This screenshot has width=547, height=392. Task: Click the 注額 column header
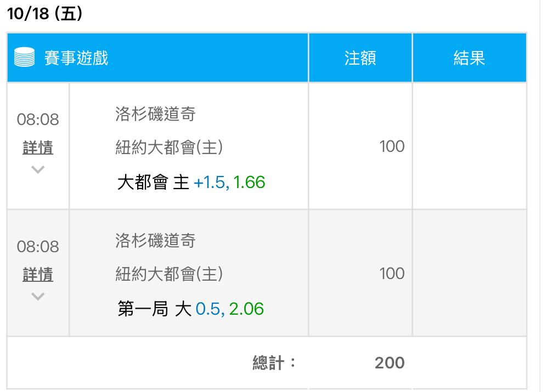360,58
